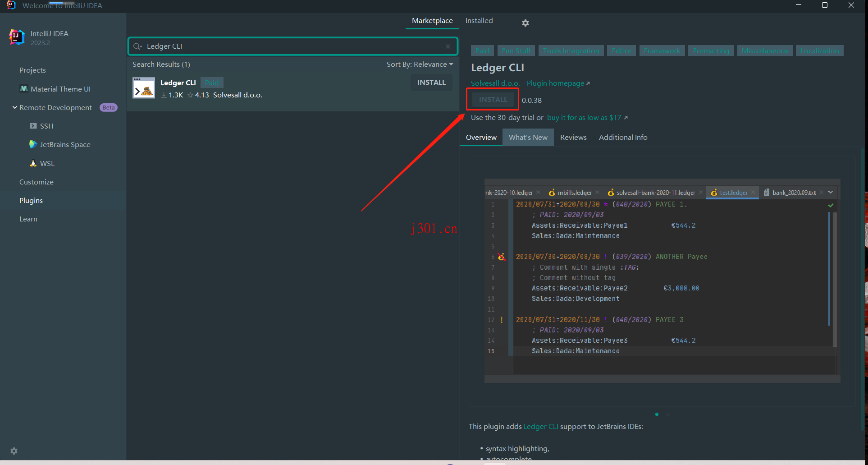
Task: Open the Solvesall d.o.o. vendor link
Action: click(x=495, y=83)
